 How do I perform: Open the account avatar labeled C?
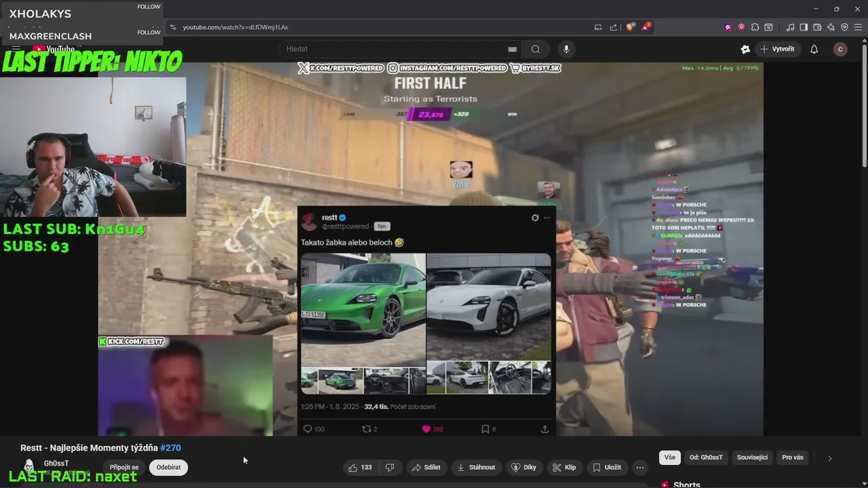(840, 49)
